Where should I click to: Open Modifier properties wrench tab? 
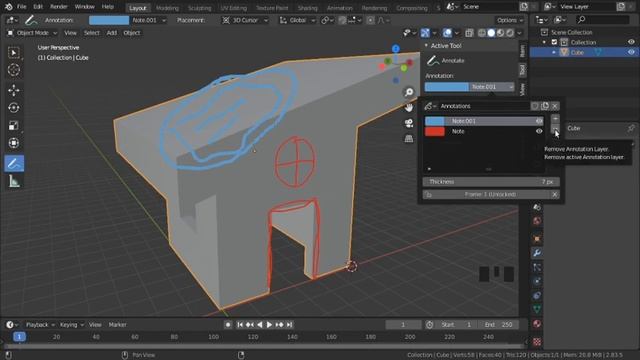tap(537, 253)
